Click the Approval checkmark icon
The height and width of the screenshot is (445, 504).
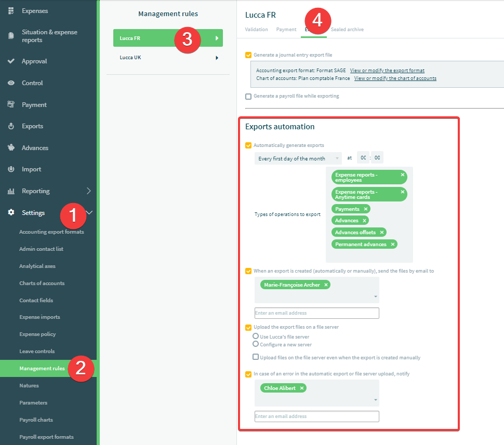11,61
